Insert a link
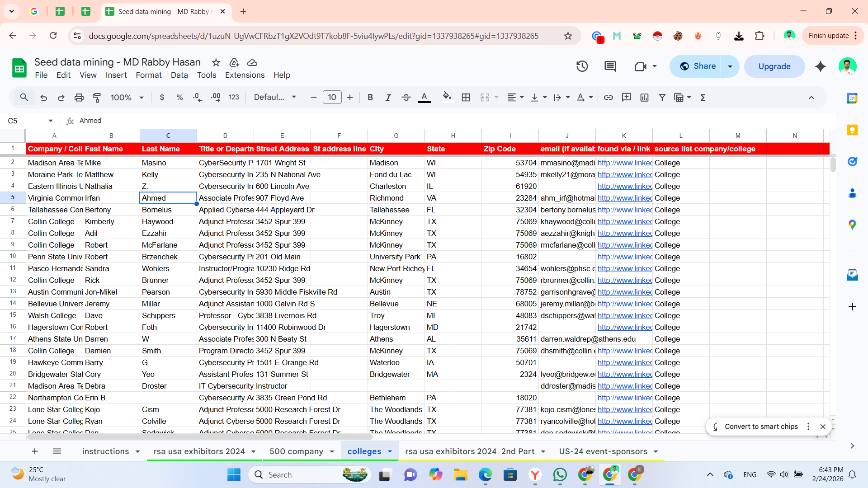 (x=608, y=97)
